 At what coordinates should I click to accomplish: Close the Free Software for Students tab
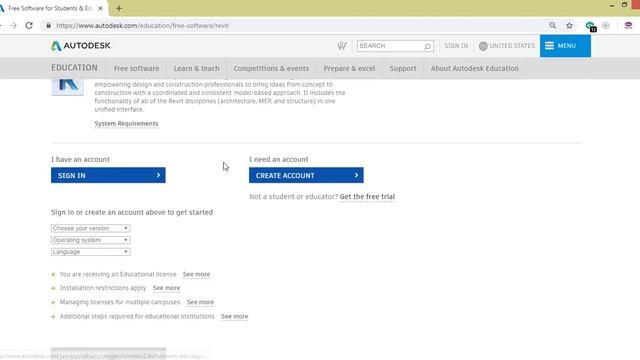[100, 8]
